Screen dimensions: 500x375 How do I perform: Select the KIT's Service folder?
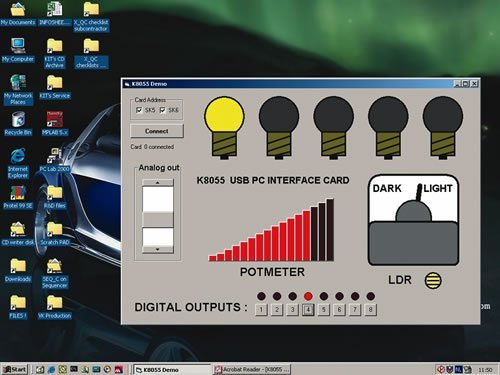click(55, 87)
